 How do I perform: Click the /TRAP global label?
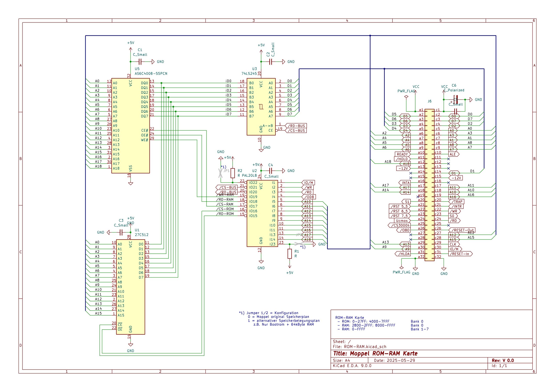[x=456, y=202]
